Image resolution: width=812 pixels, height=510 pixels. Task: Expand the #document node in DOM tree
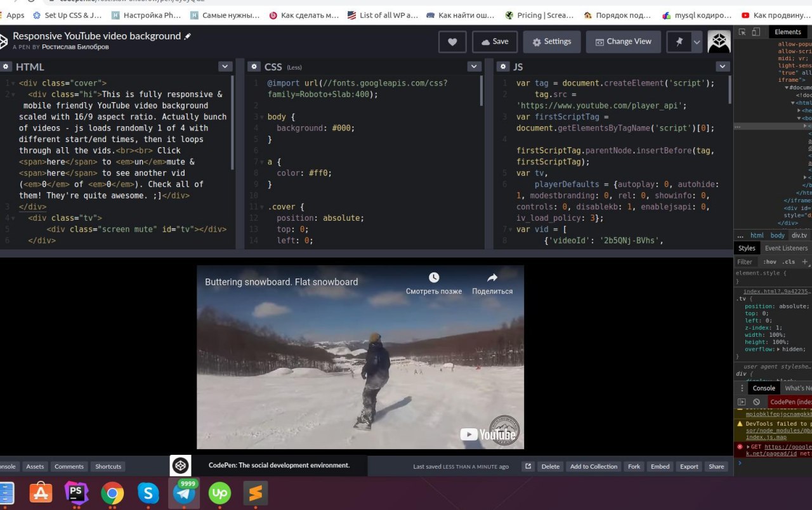(x=787, y=88)
